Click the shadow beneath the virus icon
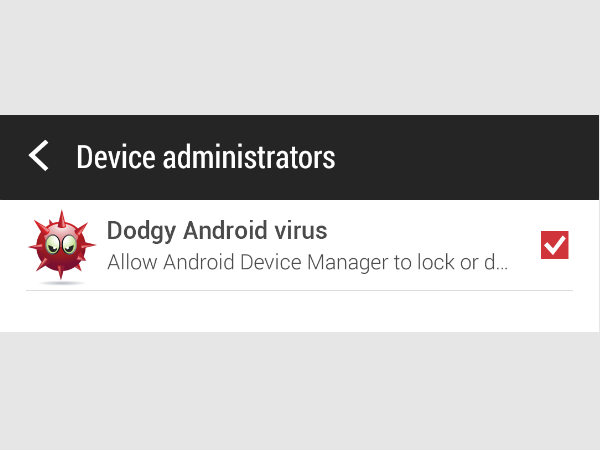The width and height of the screenshot is (600, 450). click(x=61, y=282)
